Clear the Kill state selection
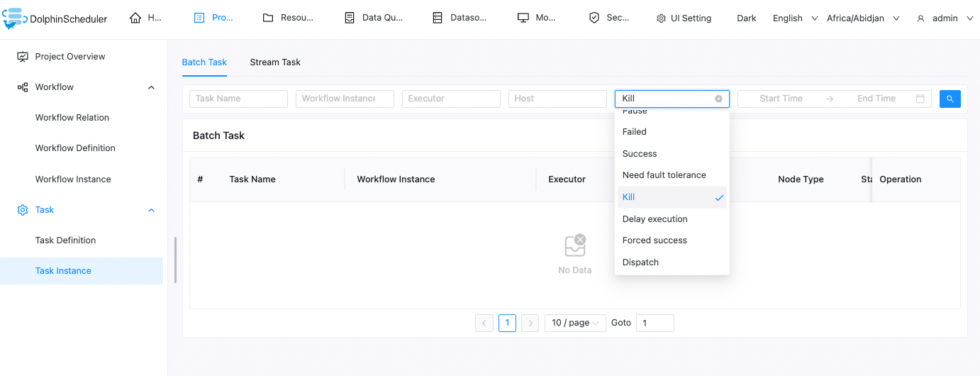Screen dimensions: 980x376 718,99
